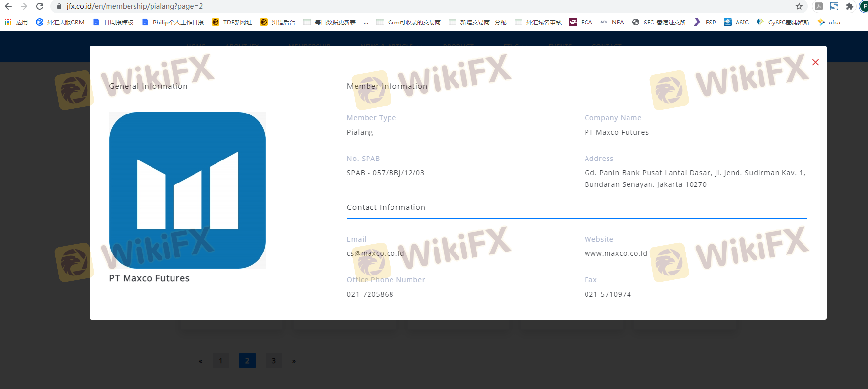Click the cs@maxco.co.id email address
Screen dimensions: 868x389
coord(375,253)
